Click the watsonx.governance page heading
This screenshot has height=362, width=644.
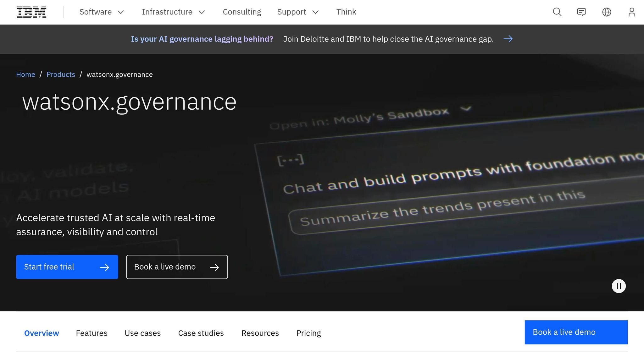(129, 102)
